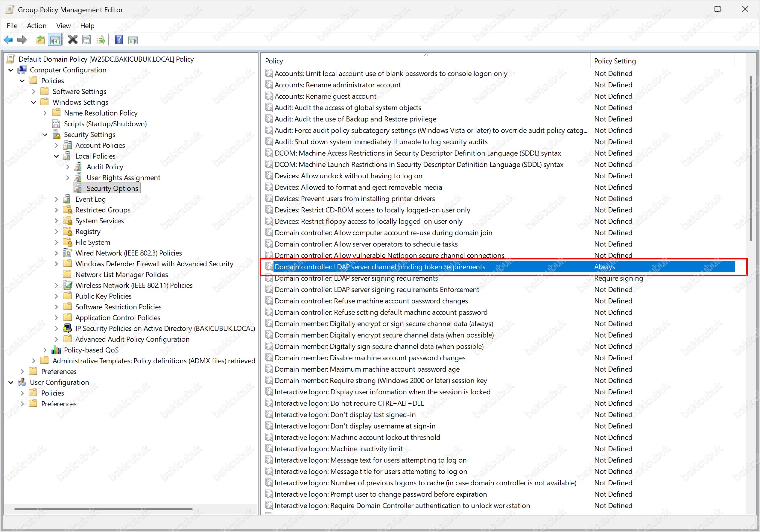
Task: Click the Show/Hide Action Pane icon
Action: point(133,40)
